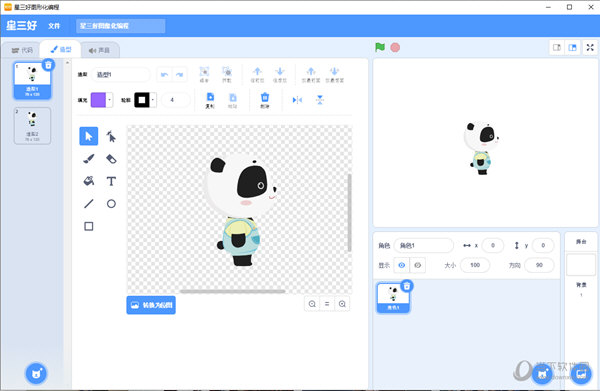Click the undo arrow

[164, 75]
